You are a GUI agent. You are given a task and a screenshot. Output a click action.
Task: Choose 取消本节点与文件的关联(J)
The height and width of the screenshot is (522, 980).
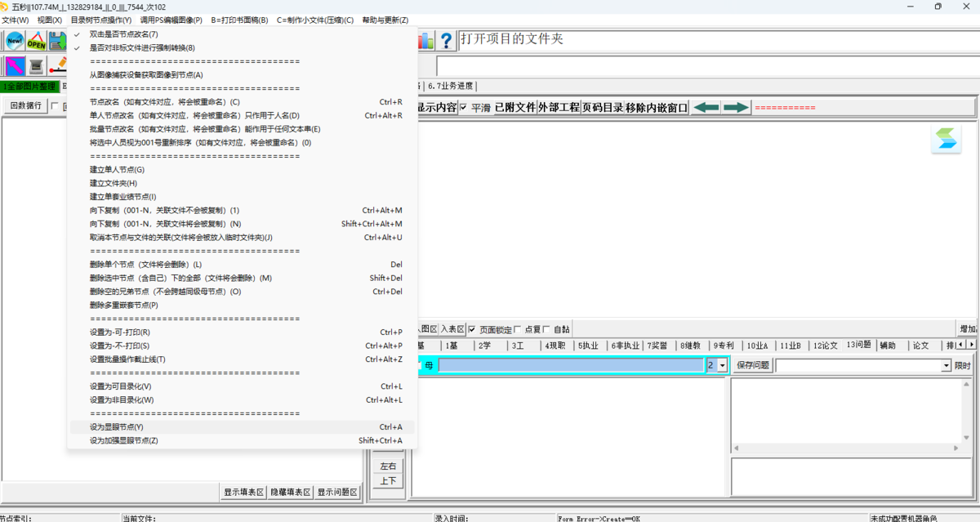pos(243,237)
